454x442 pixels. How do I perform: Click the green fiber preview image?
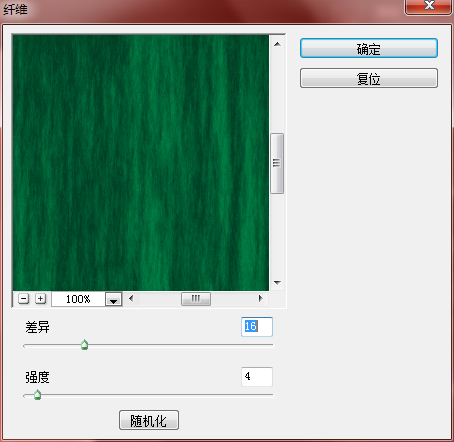pos(141,163)
